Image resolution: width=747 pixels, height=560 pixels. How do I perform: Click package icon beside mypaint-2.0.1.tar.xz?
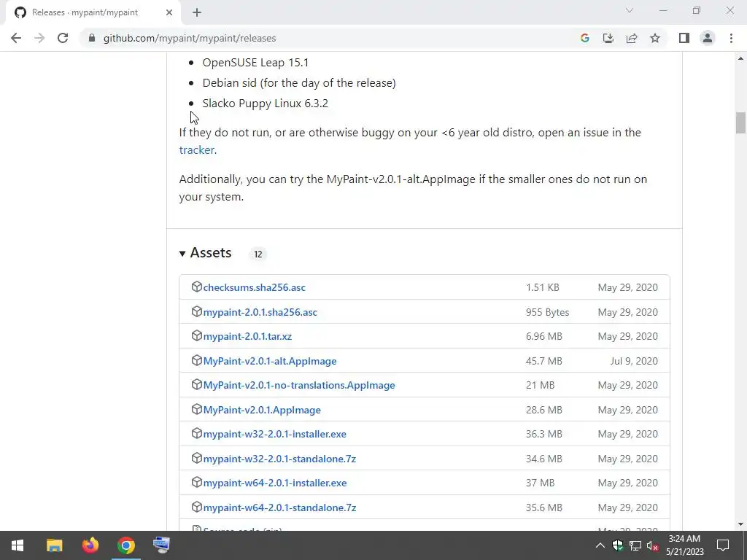coord(197,335)
